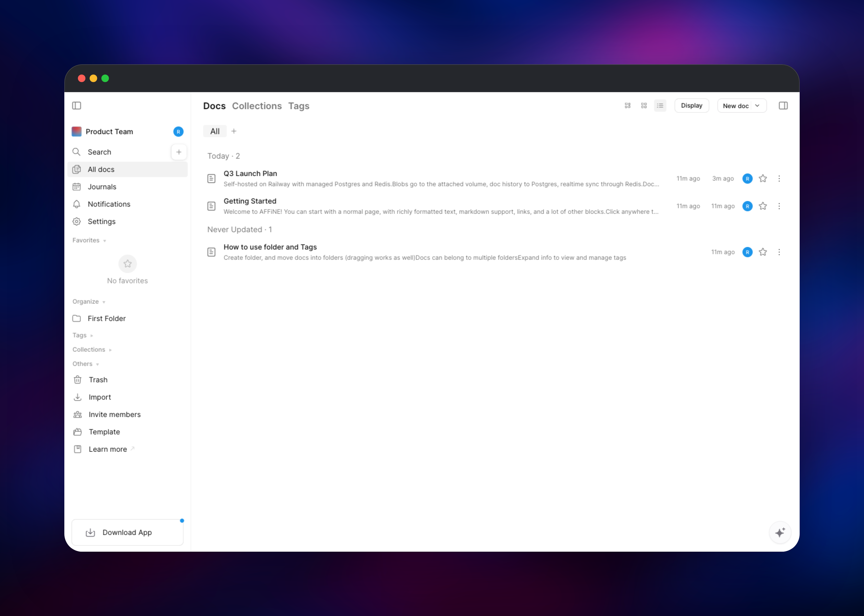Add a new filter view with plus
Image resolution: width=864 pixels, height=616 pixels.
pos(234,131)
